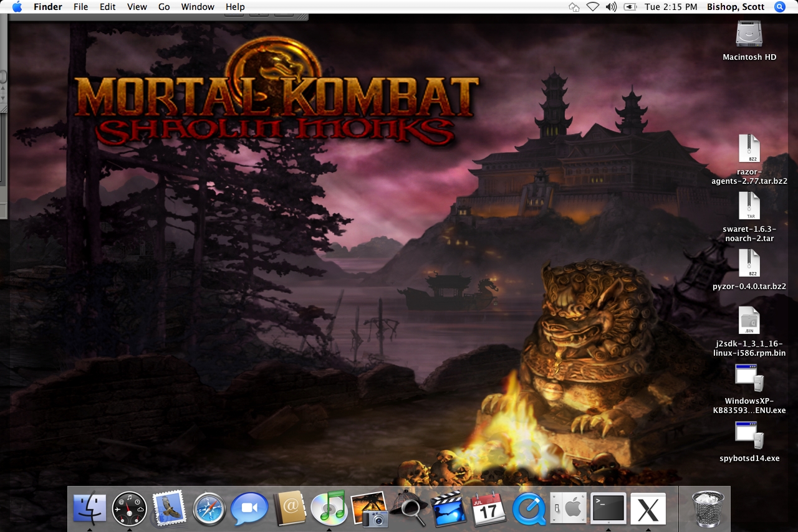Launch Sherlock detective hat icon
The image size is (798, 532).
pyautogui.click(x=408, y=508)
